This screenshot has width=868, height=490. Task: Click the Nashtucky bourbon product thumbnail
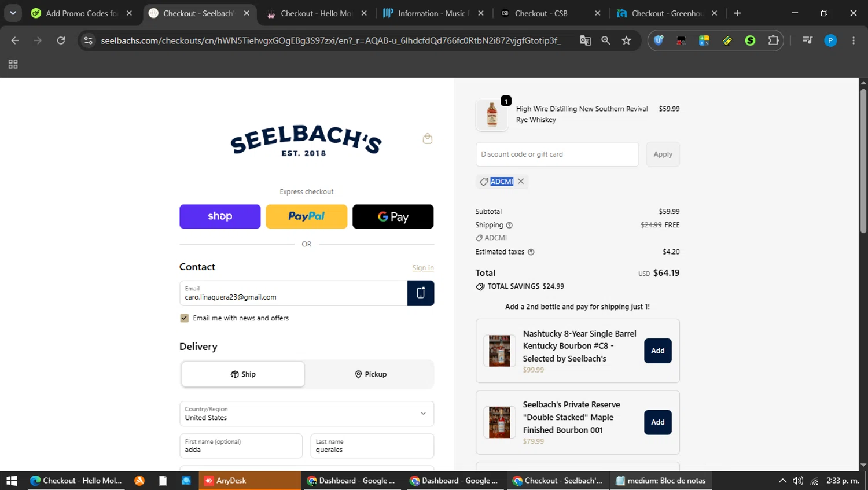[499, 351]
